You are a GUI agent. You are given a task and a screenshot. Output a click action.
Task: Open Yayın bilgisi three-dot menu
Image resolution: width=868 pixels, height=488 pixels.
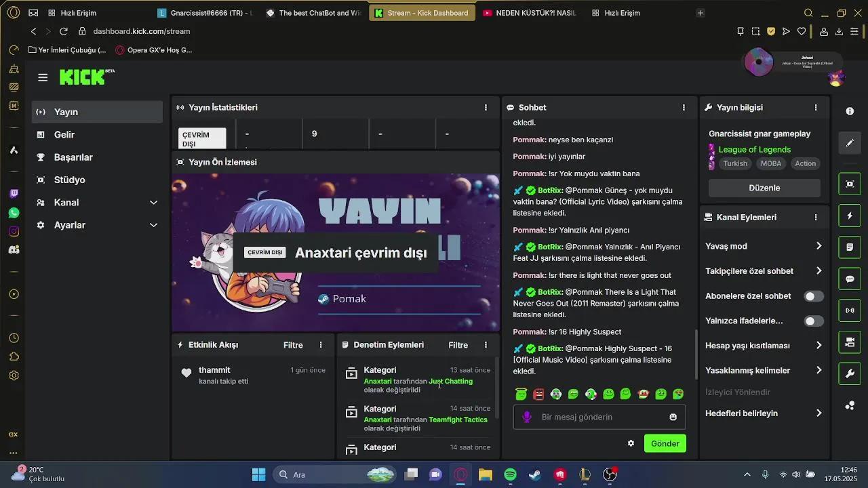coord(816,108)
